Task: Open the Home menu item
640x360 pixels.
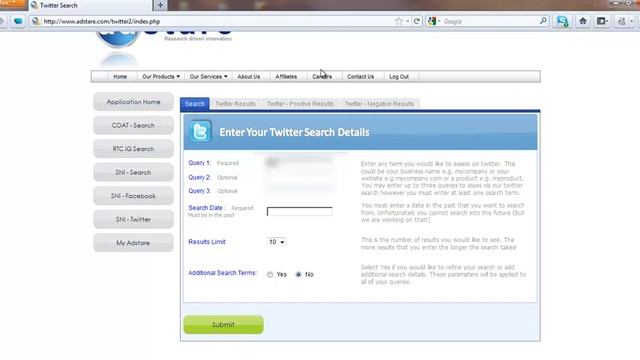Action: pyautogui.click(x=120, y=77)
